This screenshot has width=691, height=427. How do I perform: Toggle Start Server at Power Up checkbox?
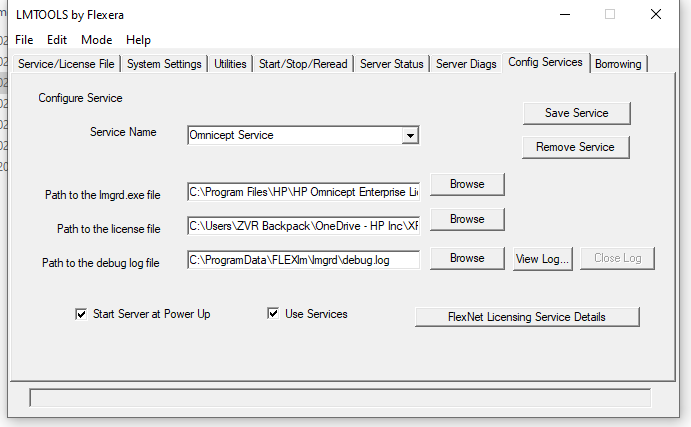point(82,314)
